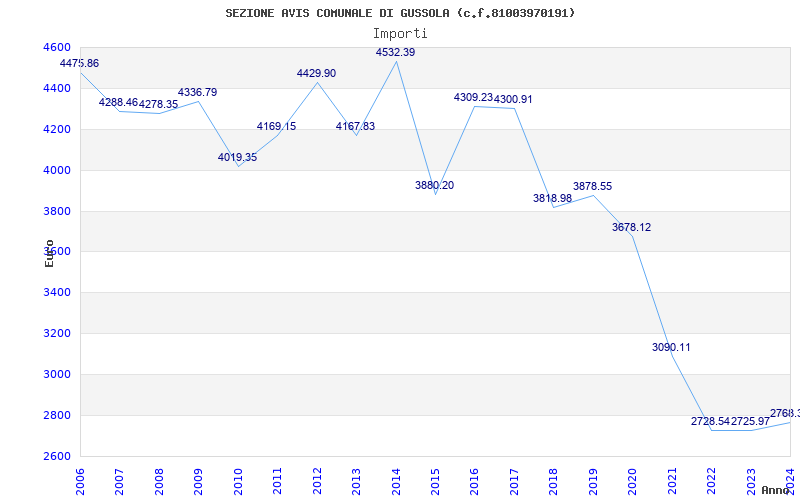Click the Importi subtitle
The image size is (800, 500).
tap(400, 34)
